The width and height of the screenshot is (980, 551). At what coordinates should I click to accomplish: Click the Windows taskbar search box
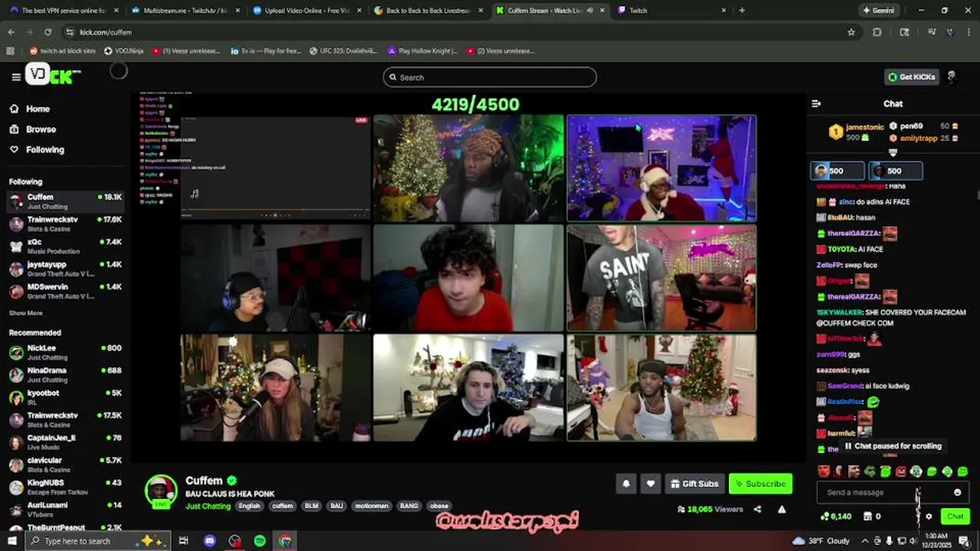click(x=96, y=541)
